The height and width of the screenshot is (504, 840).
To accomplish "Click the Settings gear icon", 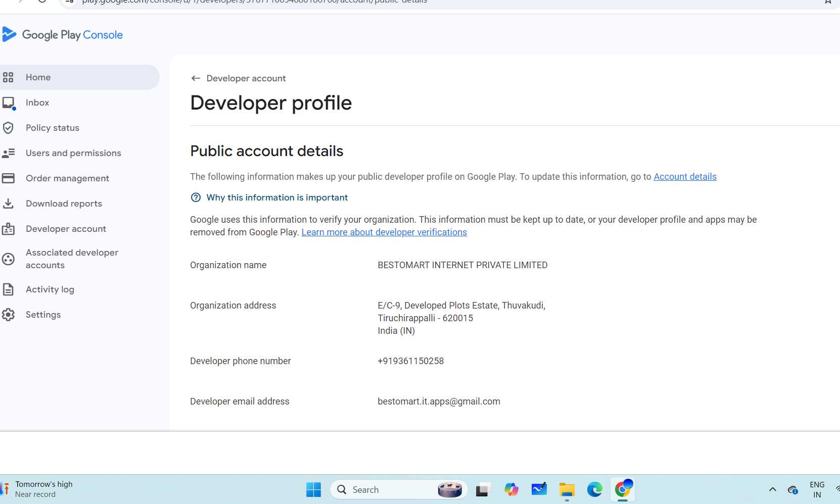I will [x=8, y=315].
